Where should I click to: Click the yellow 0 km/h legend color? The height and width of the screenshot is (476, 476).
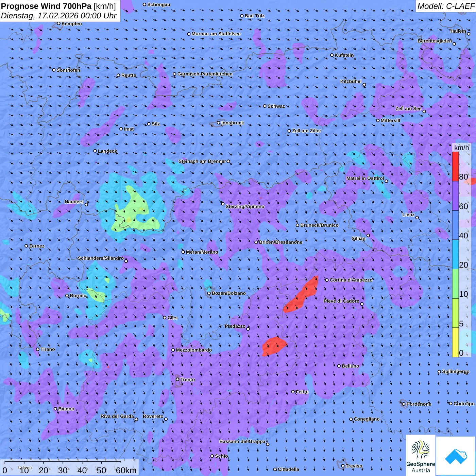click(x=455, y=342)
